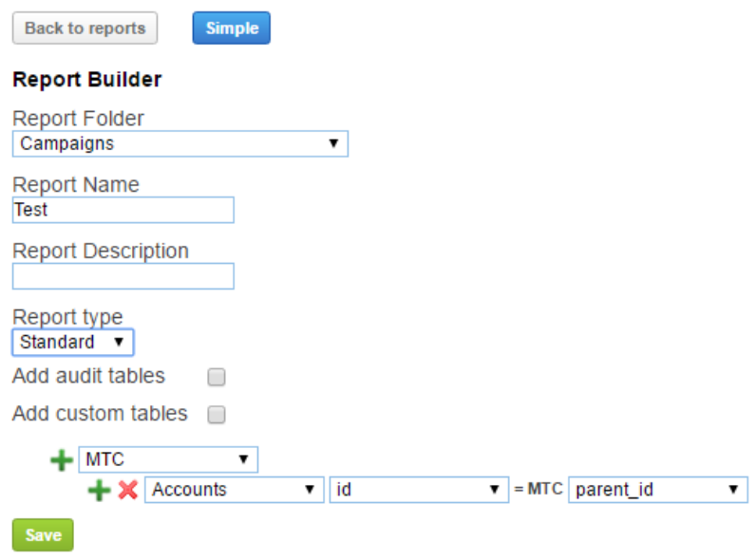Image resolution: width=756 pixels, height=560 pixels.
Task: Switch to Simple mode button
Action: [x=232, y=28]
